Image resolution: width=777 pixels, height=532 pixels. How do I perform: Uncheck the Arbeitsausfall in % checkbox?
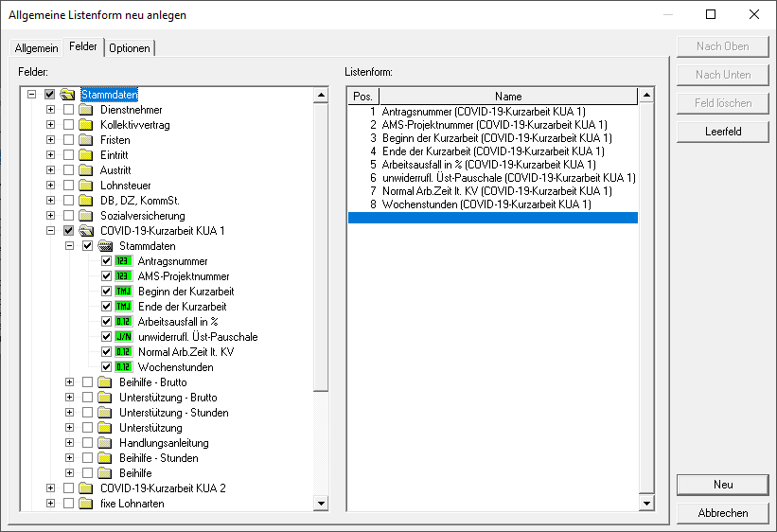click(x=106, y=322)
